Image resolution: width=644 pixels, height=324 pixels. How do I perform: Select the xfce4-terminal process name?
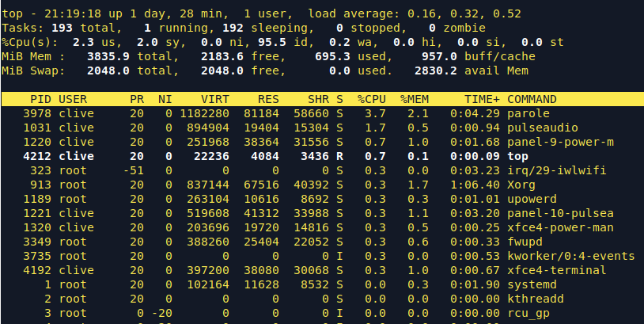point(556,271)
